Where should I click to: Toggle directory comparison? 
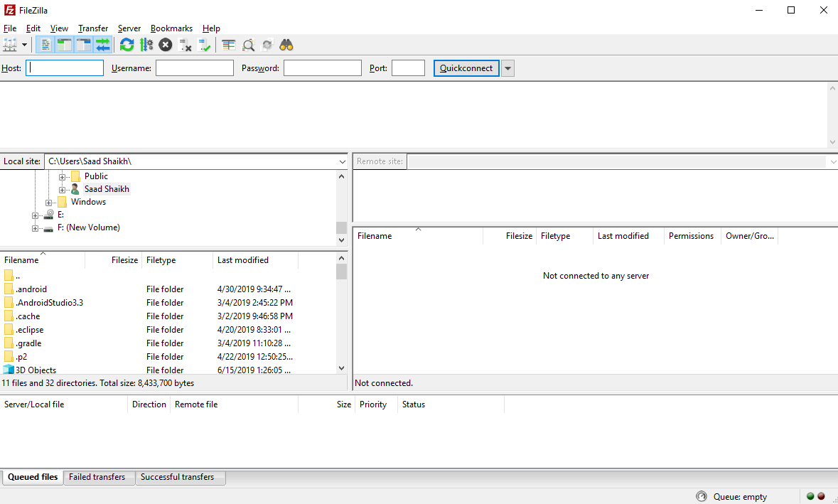tap(248, 45)
